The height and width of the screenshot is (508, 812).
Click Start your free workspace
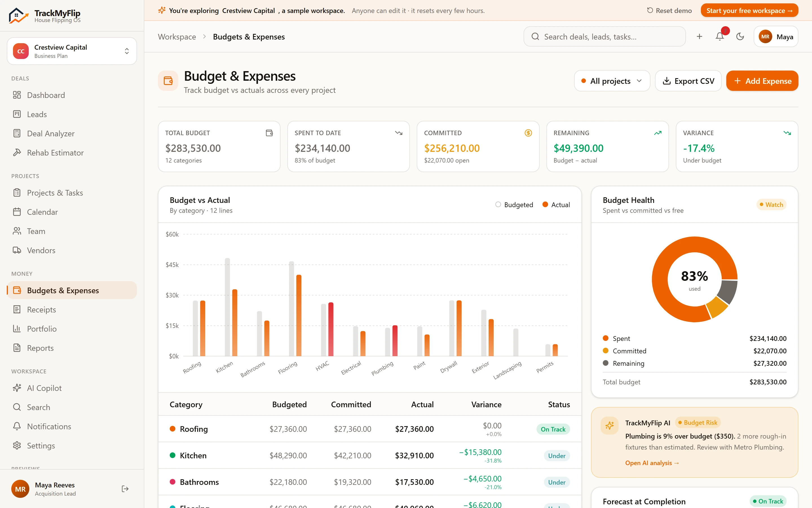749,10
